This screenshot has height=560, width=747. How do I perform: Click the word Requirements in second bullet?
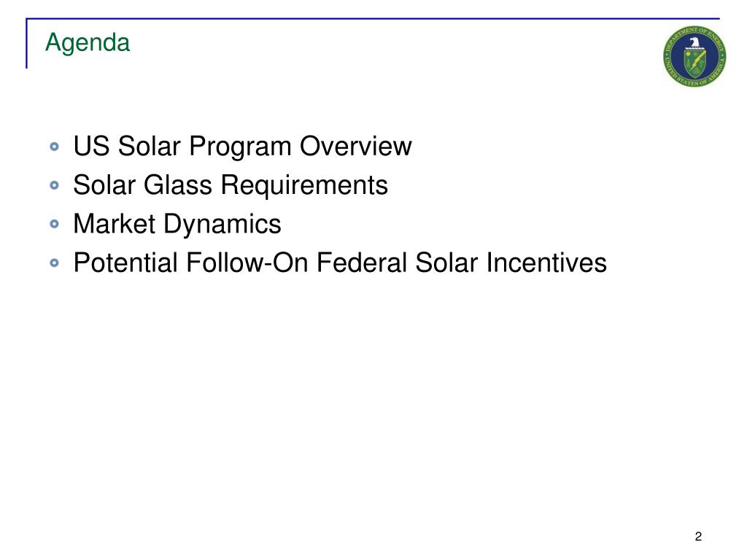tap(304, 186)
